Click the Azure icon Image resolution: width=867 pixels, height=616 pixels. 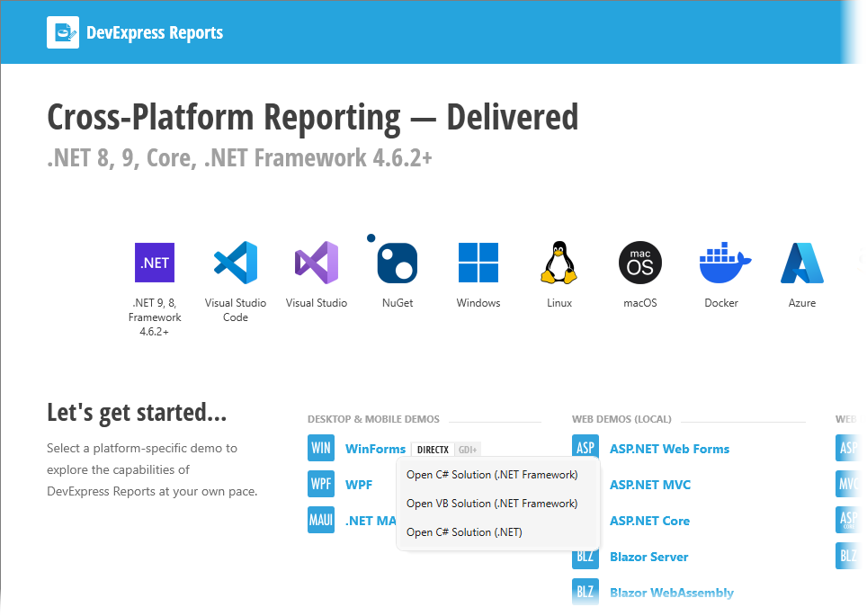coord(802,263)
